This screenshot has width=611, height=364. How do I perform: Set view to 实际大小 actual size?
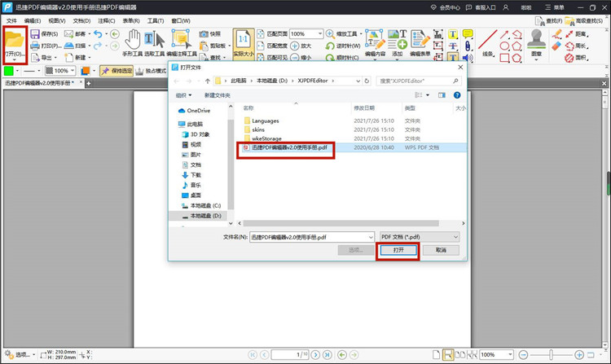[244, 44]
